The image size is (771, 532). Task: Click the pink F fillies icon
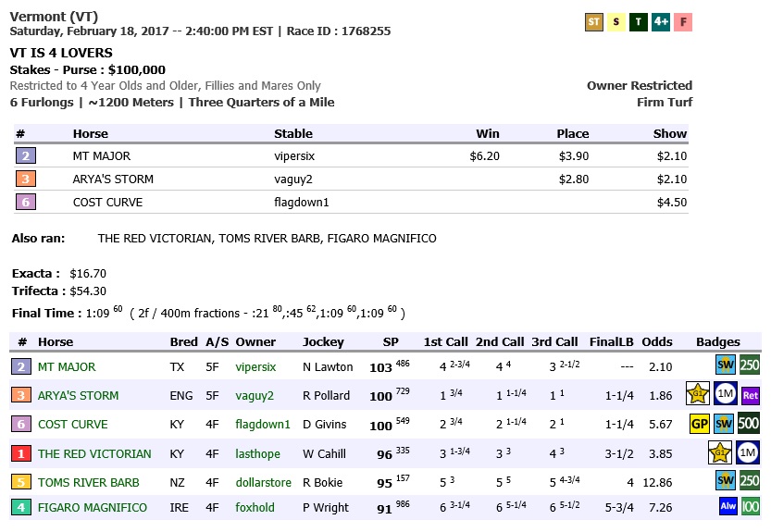tap(683, 22)
